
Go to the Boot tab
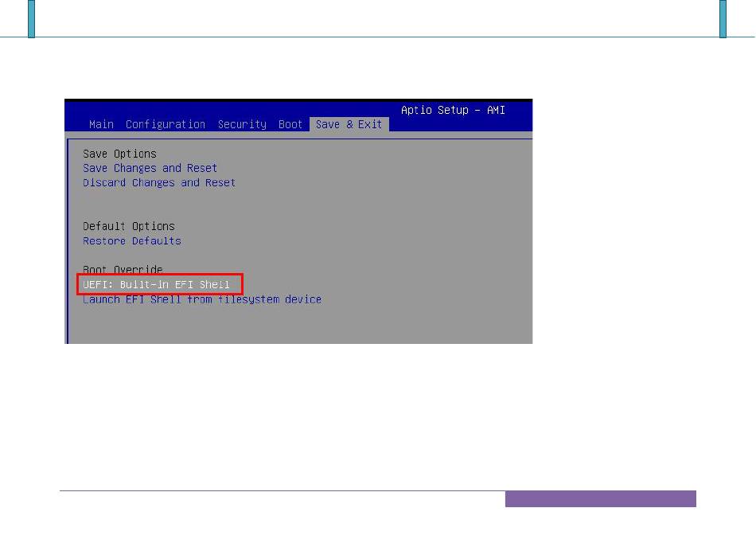point(290,124)
